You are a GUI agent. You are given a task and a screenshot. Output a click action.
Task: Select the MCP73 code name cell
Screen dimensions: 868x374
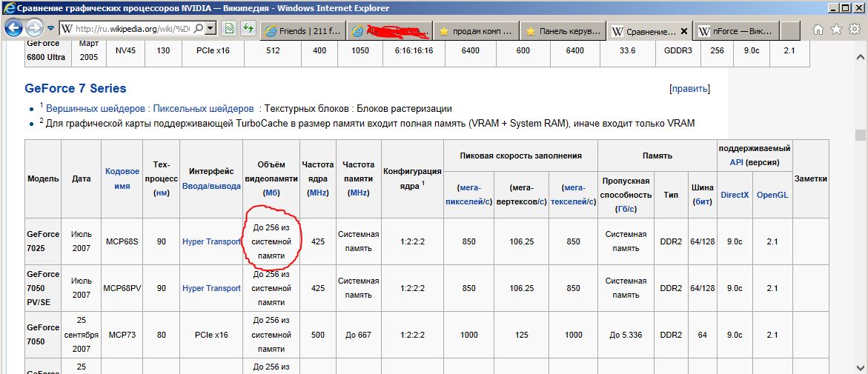tap(122, 335)
